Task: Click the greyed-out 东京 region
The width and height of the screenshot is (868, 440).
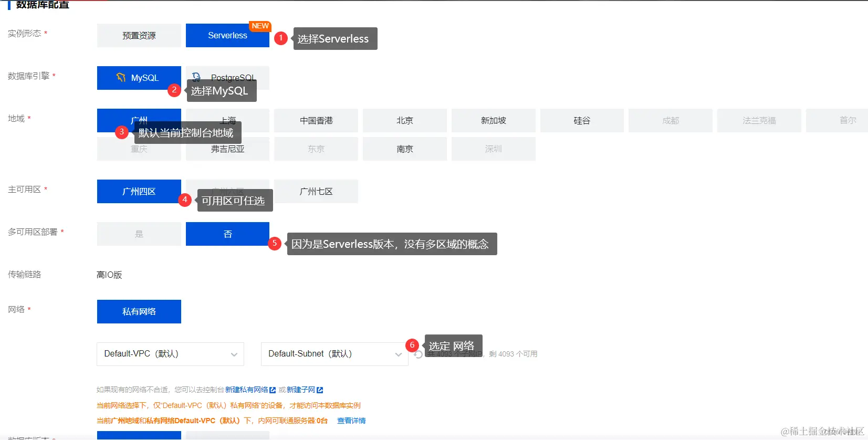Action: 316,149
